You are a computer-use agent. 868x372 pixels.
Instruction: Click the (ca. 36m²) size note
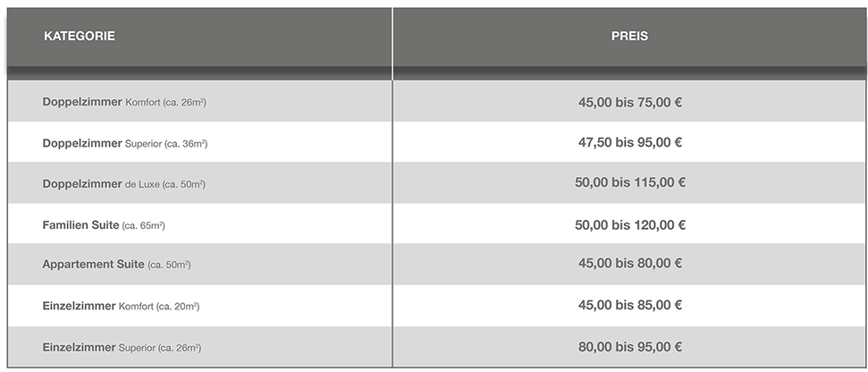185,144
